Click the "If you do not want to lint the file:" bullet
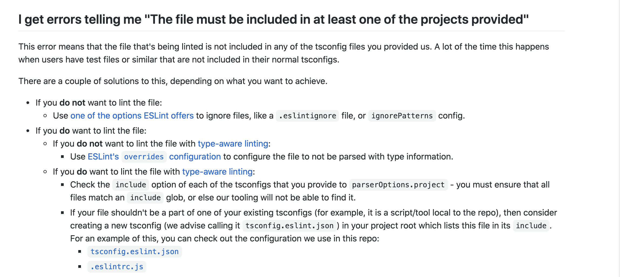644x277 pixels. point(99,103)
